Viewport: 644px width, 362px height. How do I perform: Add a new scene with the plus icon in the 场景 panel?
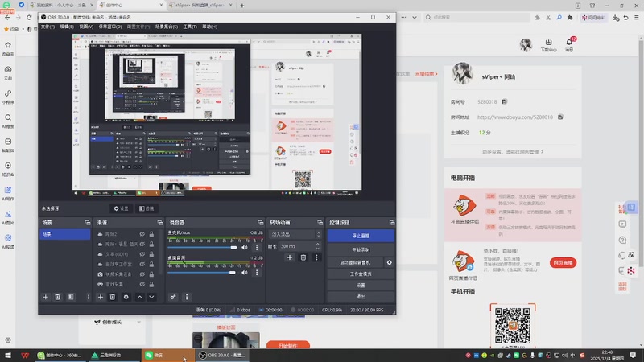[x=46, y=297]
